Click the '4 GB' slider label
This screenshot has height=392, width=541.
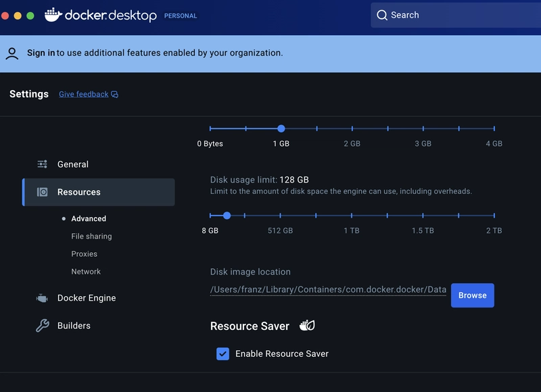[x=494, y=144]
